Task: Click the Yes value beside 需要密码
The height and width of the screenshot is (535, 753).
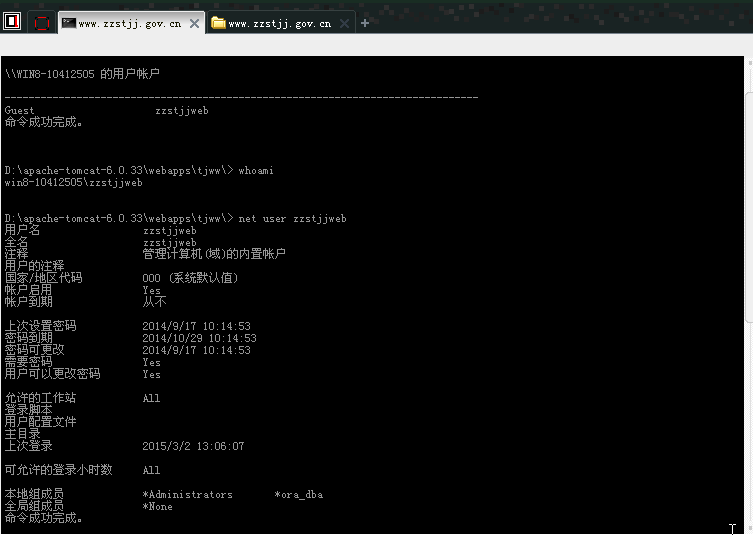Action: [151, 362]
